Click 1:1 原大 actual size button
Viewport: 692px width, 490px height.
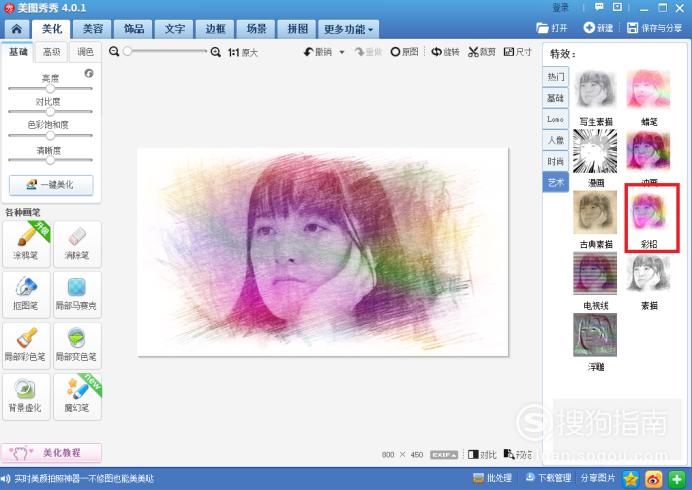coord(243,53)
